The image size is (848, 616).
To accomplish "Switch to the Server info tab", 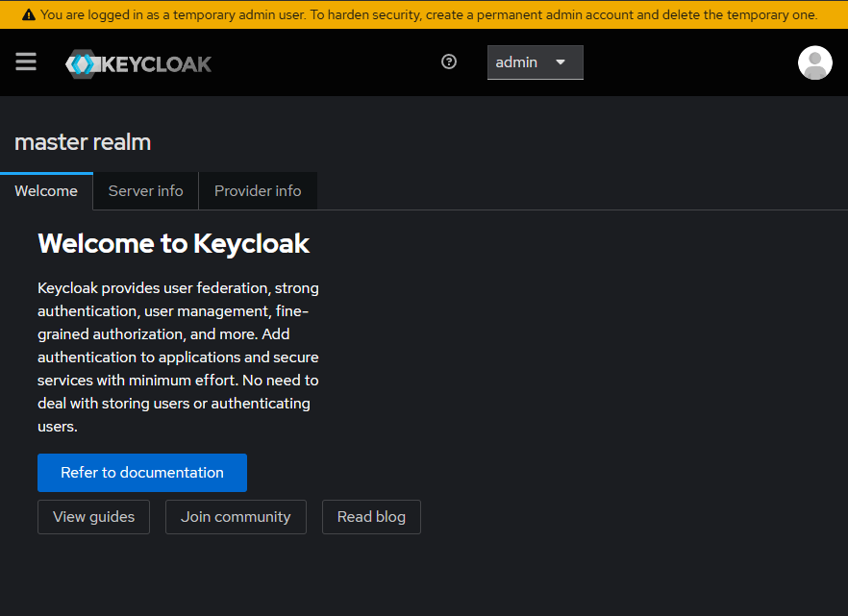I will pos(145,191).
